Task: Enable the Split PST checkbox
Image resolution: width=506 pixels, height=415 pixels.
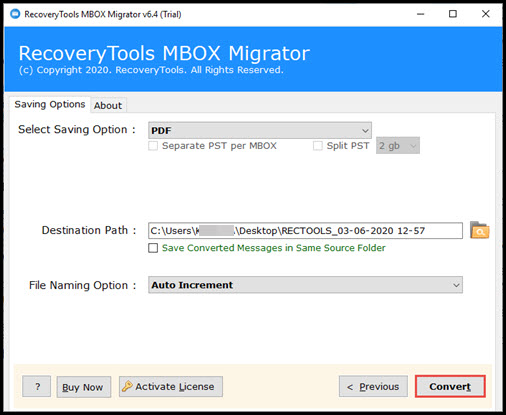Action: click(x=318, y=146)
